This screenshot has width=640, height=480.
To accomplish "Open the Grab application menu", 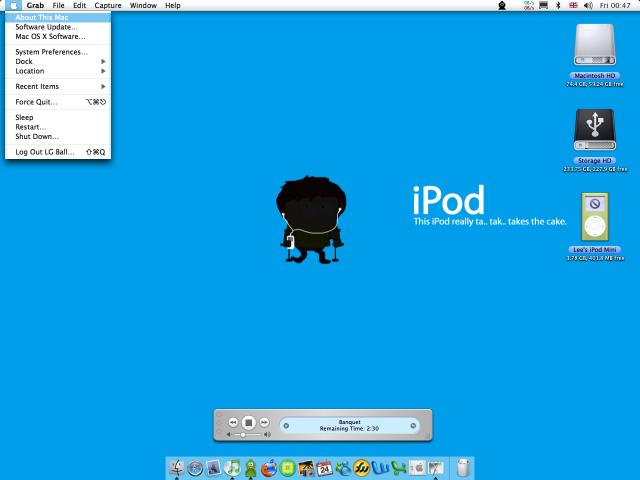I will pos(35,5).
